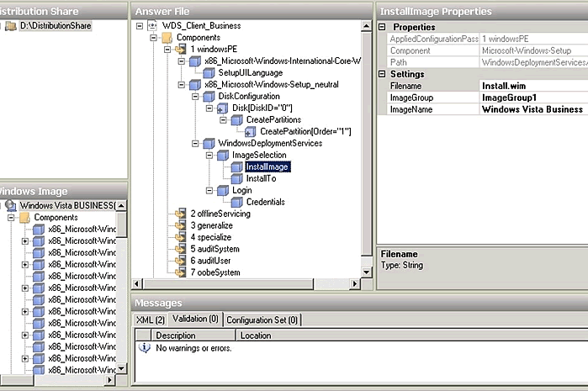Viewport: 588px width, 391px height.
Task: Click the Answer File scroll up arrow
Action: [367, 26]
